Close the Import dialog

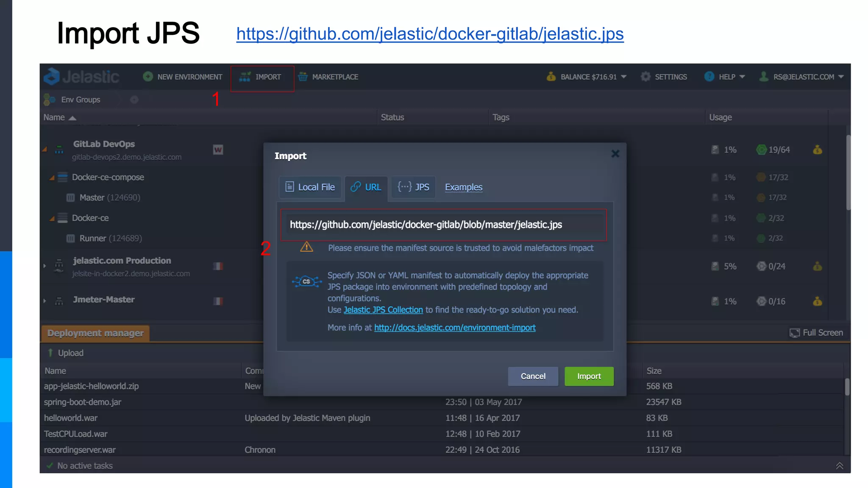(615, 154)
